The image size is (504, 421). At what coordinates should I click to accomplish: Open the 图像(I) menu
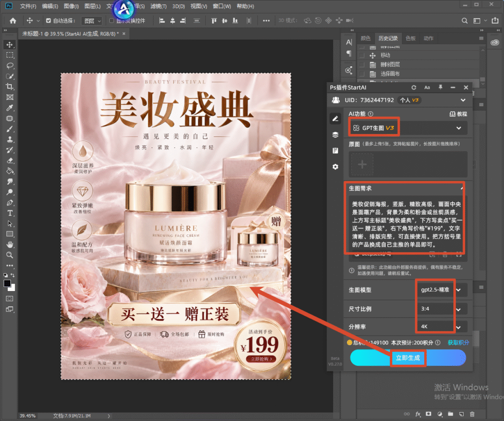coord(71,6)
